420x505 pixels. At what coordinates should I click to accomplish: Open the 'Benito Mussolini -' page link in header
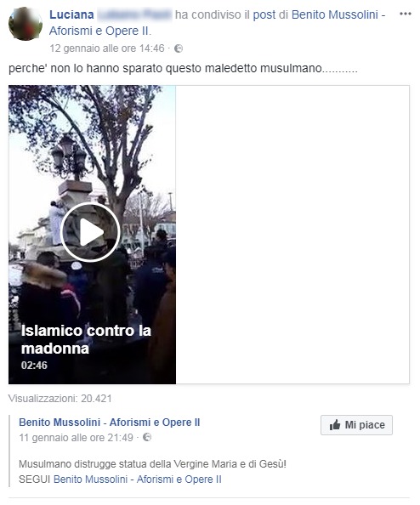click(338, 14)
